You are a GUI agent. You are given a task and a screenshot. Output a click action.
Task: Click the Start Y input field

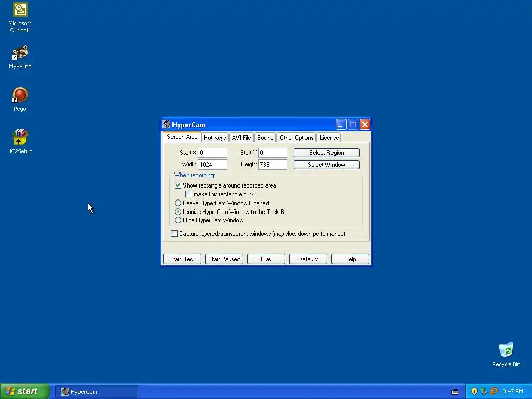pyautogui.click(x=273, y=153)
